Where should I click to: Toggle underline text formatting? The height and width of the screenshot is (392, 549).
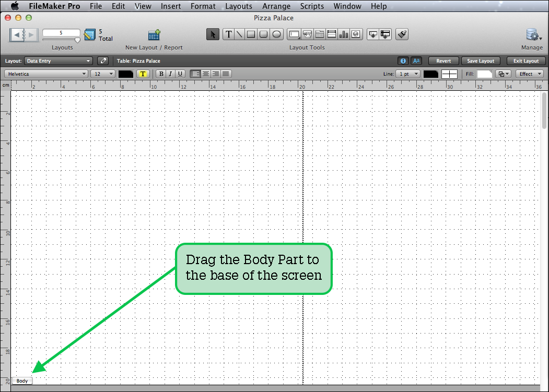[180, 74]
